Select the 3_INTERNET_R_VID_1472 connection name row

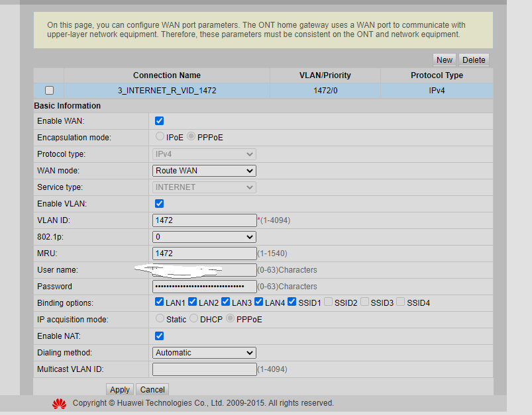coord(167,91)
